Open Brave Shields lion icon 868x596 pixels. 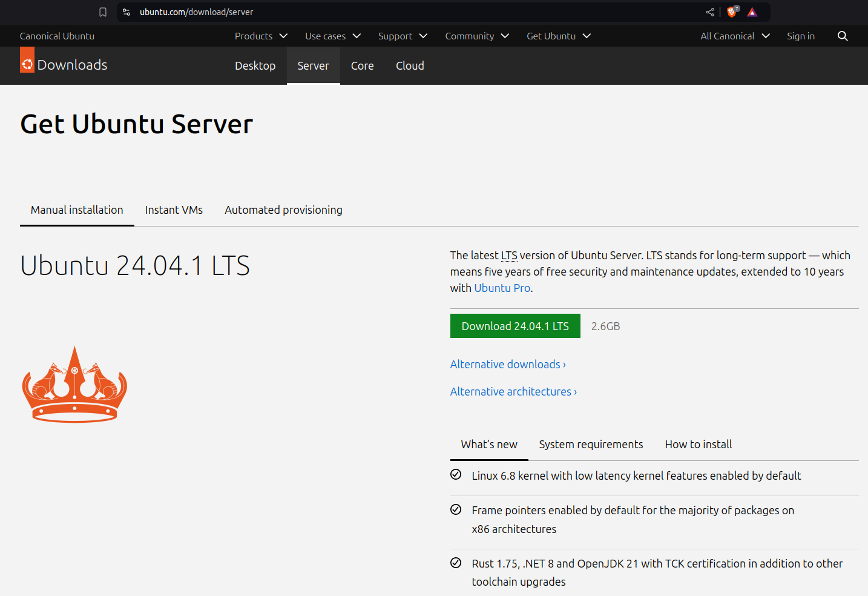(732, 12)
